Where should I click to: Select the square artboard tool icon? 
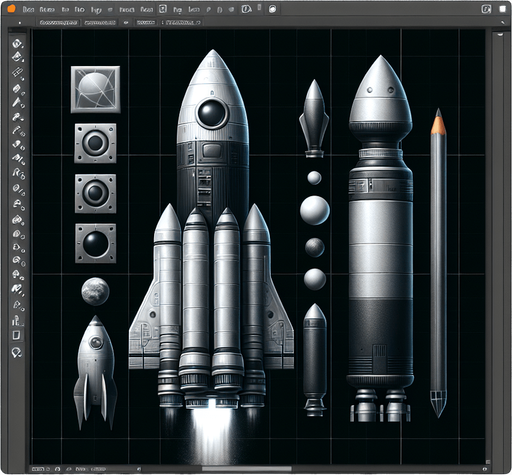(x=16, y=335)
